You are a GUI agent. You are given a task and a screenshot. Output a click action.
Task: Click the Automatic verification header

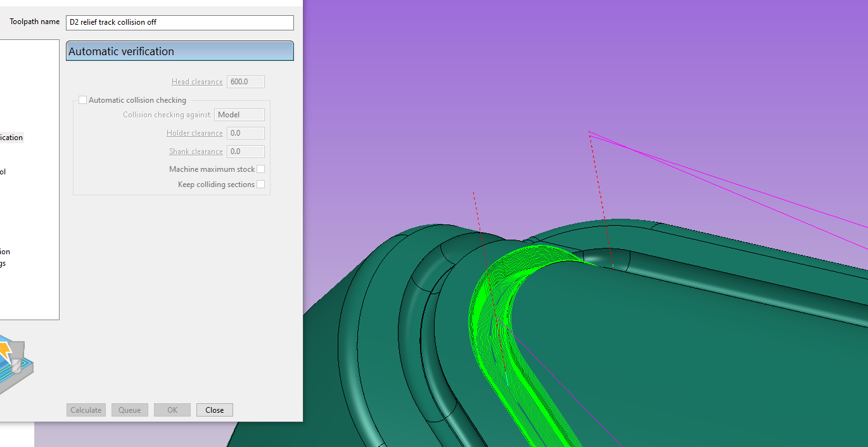(x=180, y=51)
